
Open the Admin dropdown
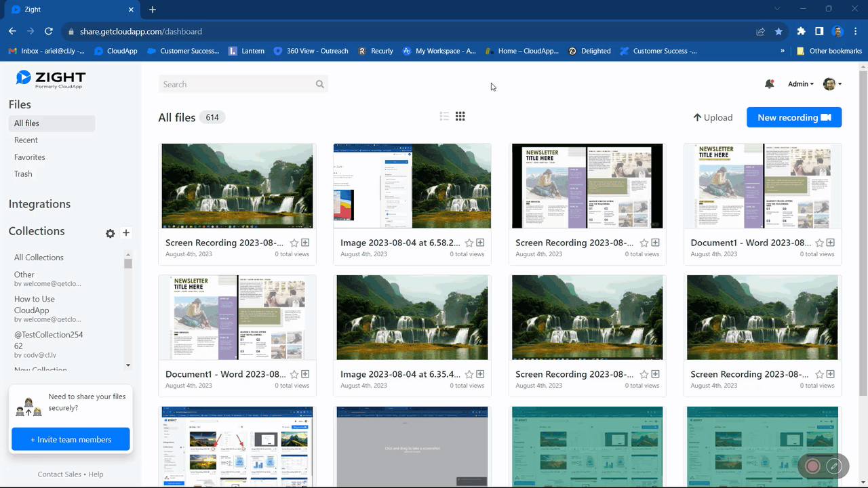click(x=801, y=84)
